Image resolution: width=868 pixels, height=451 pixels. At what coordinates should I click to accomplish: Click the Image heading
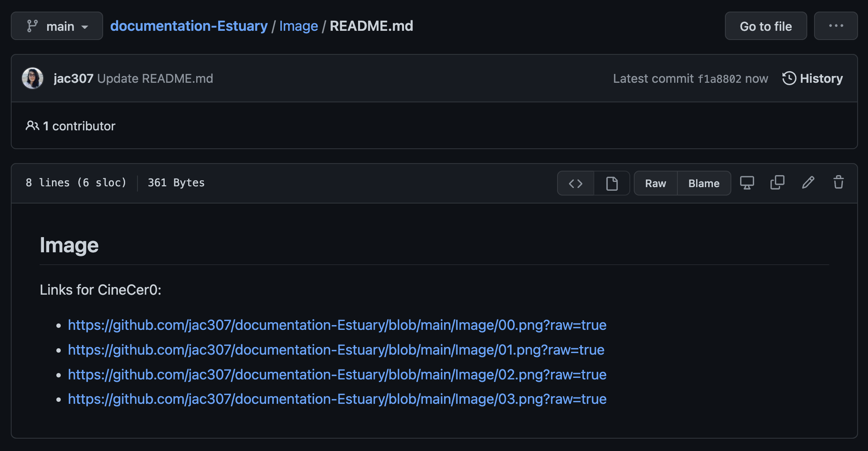69,245
